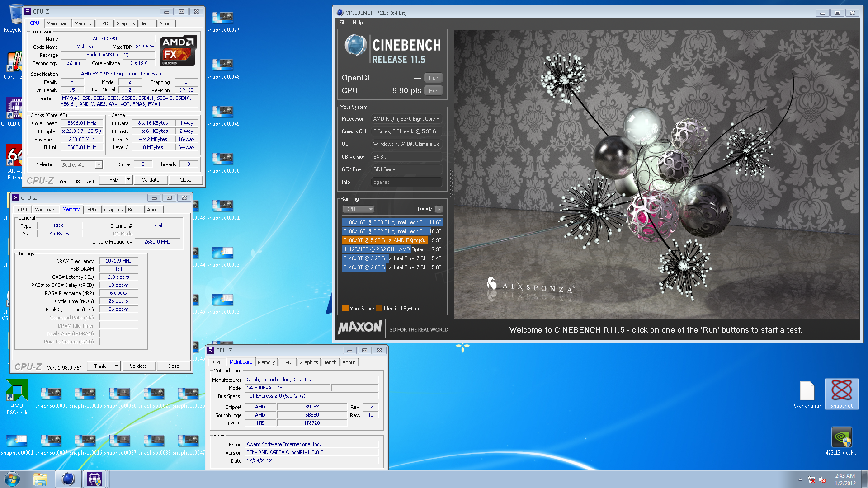The image size is (868, 488).
Task: Click the taskbar clock showing 2:43 AM
Action: coord(844,479)
